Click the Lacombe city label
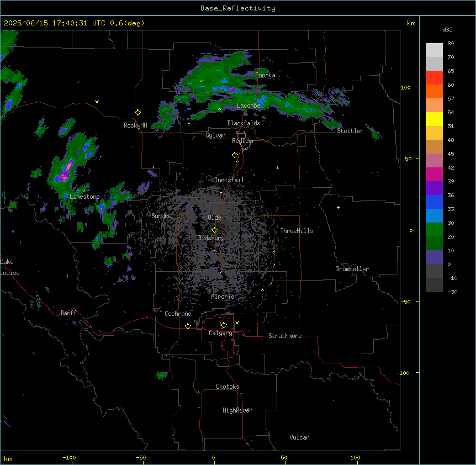The width and height of the screenshot is (476, 465). click(248, 105)
